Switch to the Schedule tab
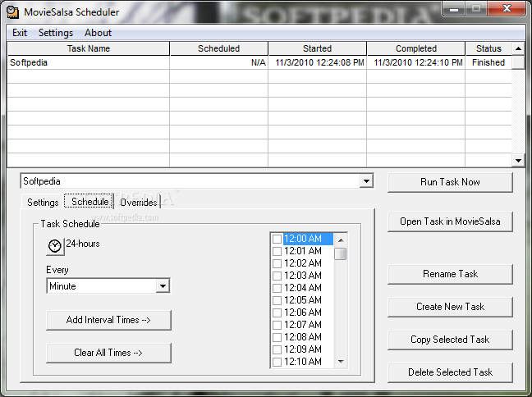Viewport: 532px width, 397px height. 90,202
